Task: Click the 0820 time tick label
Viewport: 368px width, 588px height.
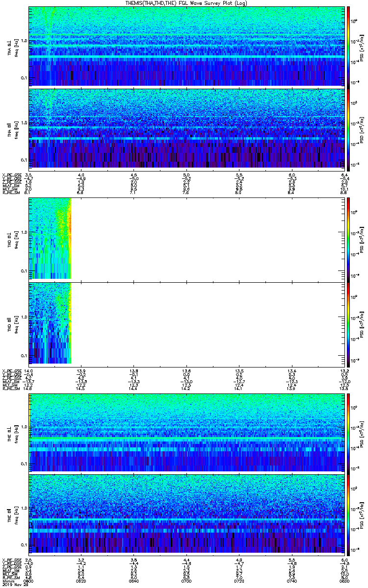Action: [x=81, y=581]
